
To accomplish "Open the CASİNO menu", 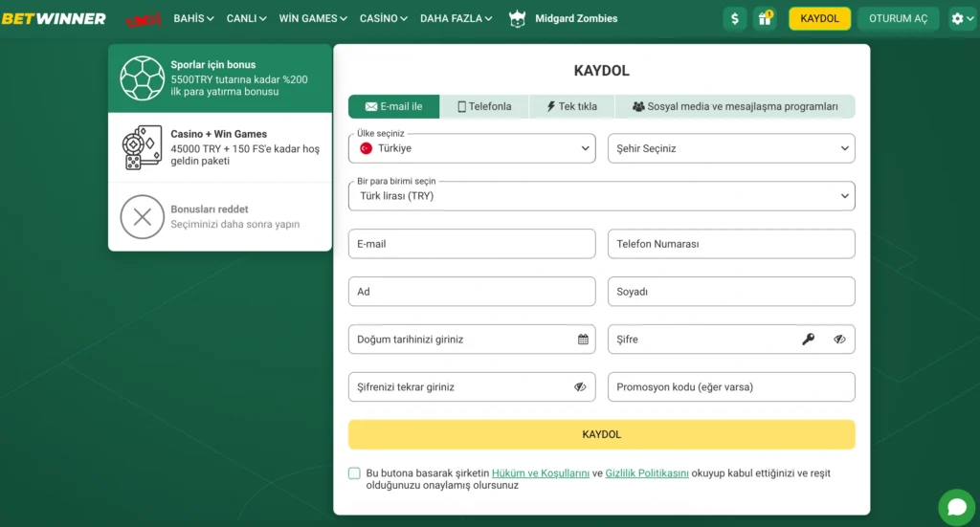I will [x=383, y=18].
